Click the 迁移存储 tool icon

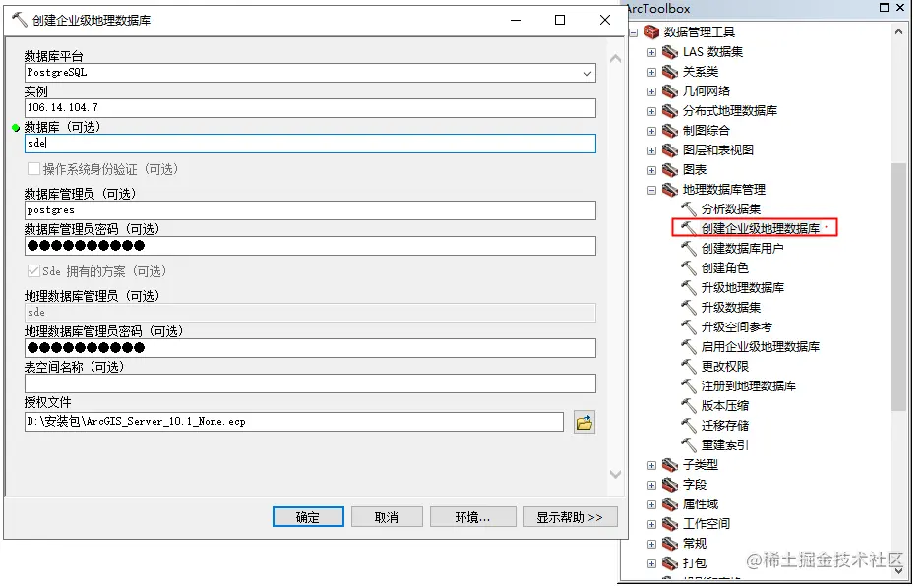pos(689,426)
